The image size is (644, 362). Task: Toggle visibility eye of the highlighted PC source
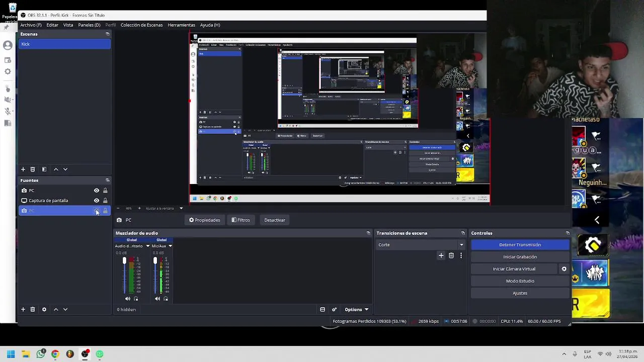(97, 211)
